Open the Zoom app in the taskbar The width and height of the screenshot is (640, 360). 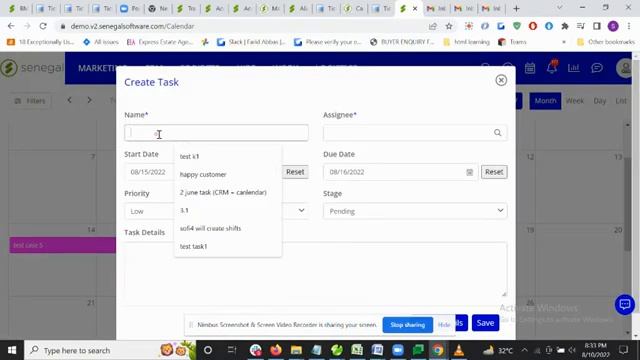(398, 350)
